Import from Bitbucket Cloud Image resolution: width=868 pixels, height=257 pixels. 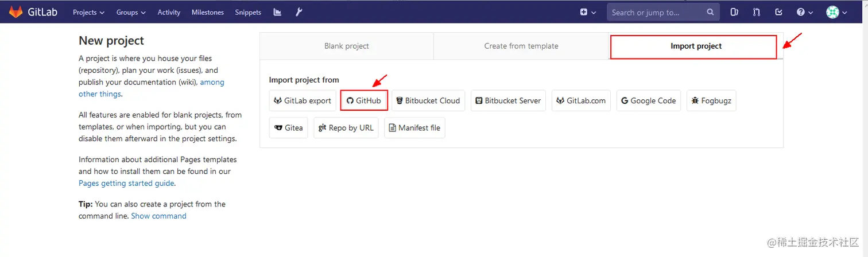pyautogui.click(x=428, y=100)
